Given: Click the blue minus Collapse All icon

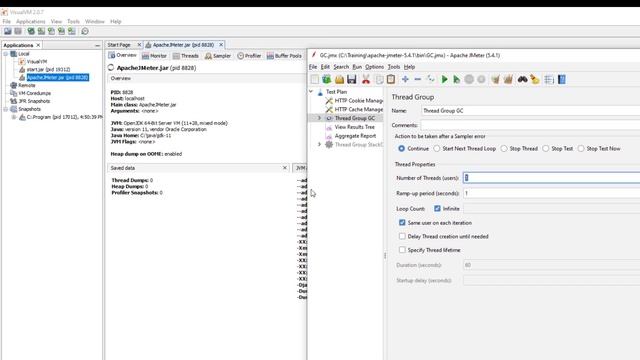Looking at the screenshot, I should coord(418,80).
